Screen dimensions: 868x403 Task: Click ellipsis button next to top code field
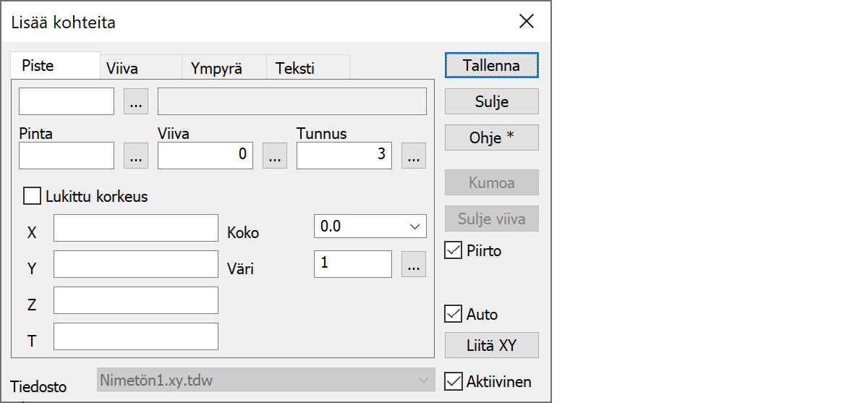[136, 102]
